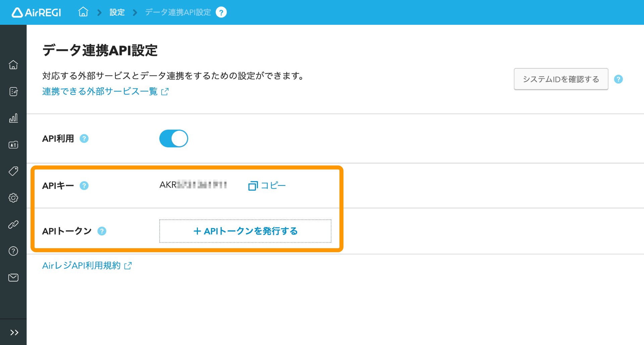
Task: Open the help icon next to API利用
Action: coord(84,139)
